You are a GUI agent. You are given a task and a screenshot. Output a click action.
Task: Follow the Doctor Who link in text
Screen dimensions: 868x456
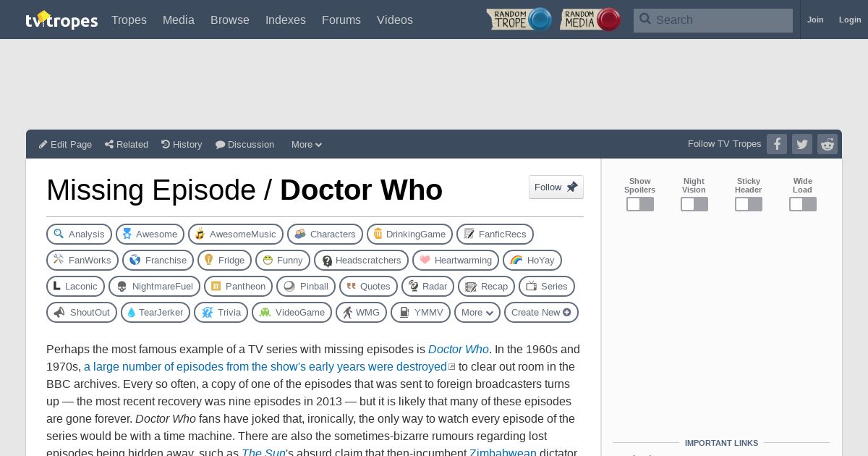459,350
